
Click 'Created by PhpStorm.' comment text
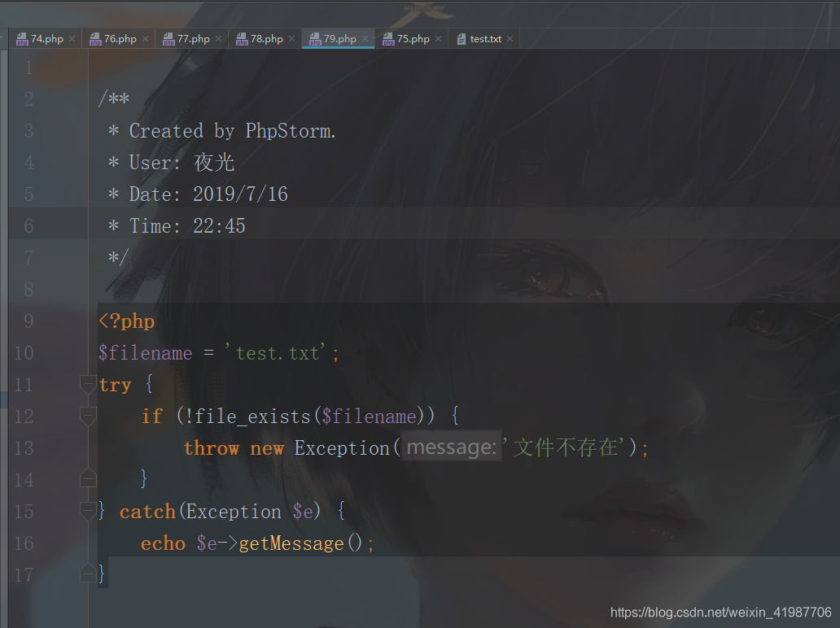[233, 131]
